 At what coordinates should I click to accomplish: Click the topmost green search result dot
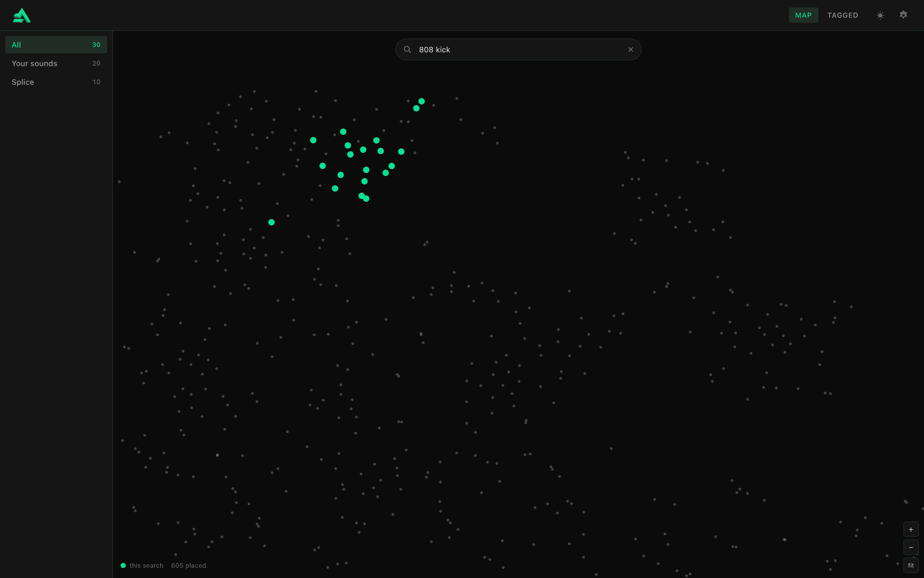tap(422, 101)
